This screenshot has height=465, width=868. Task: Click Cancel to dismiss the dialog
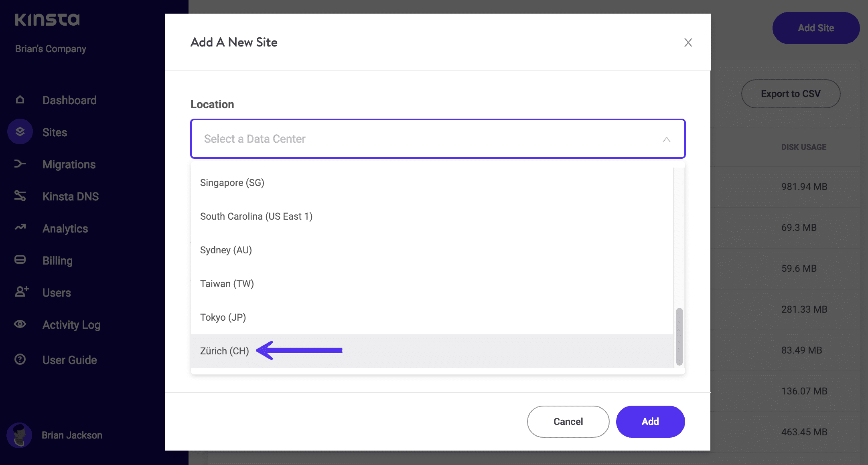[568, 421]
